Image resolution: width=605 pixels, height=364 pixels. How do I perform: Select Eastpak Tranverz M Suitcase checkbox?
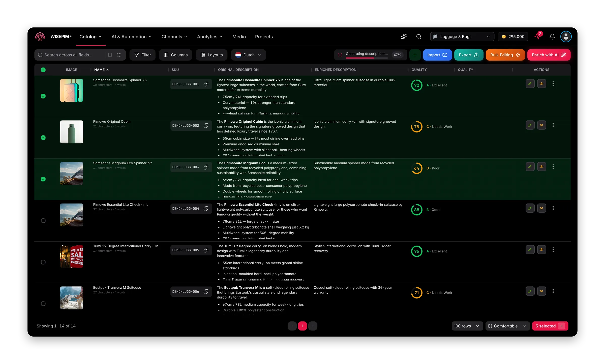pyautogui.click(x=43, y=304)
